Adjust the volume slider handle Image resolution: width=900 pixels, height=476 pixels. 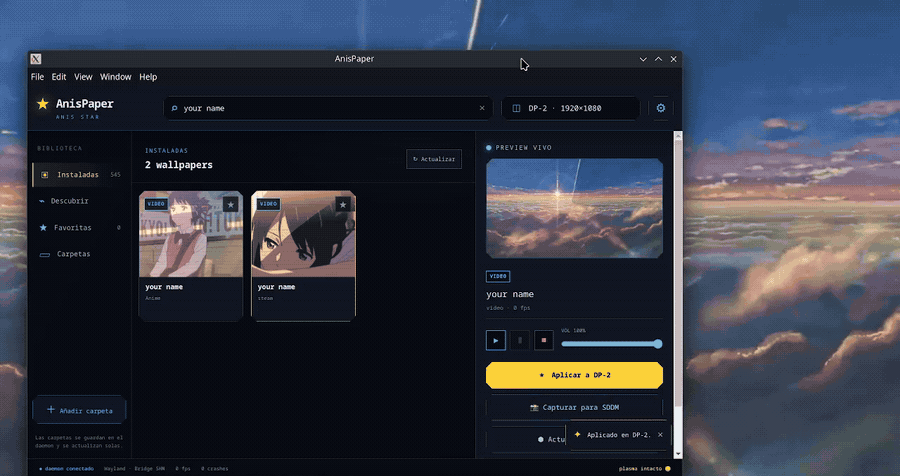click(658, 344)
